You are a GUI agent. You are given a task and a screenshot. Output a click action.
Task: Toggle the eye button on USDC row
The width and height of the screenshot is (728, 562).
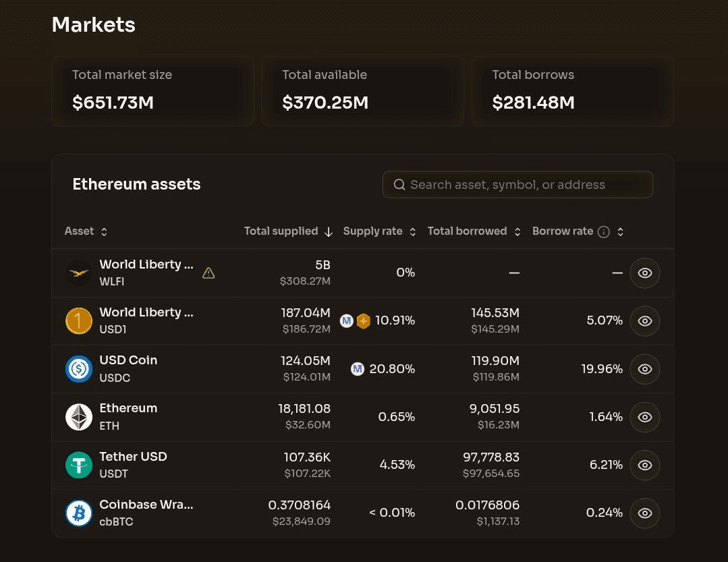(x=644, y=369)
